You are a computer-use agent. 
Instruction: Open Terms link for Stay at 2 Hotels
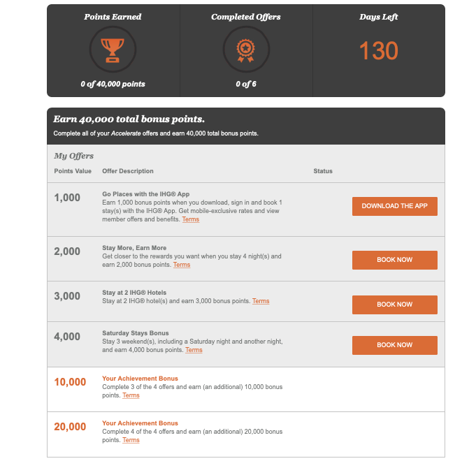261,302
